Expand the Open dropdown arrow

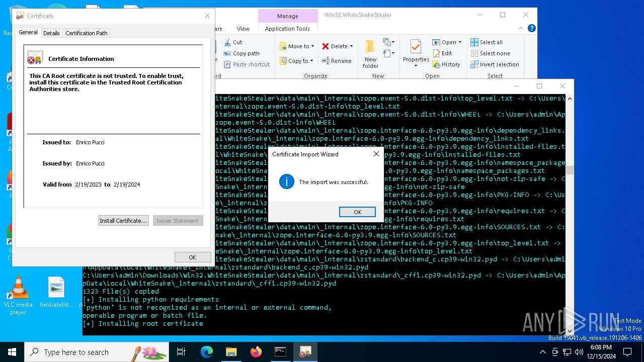[460, 42]
